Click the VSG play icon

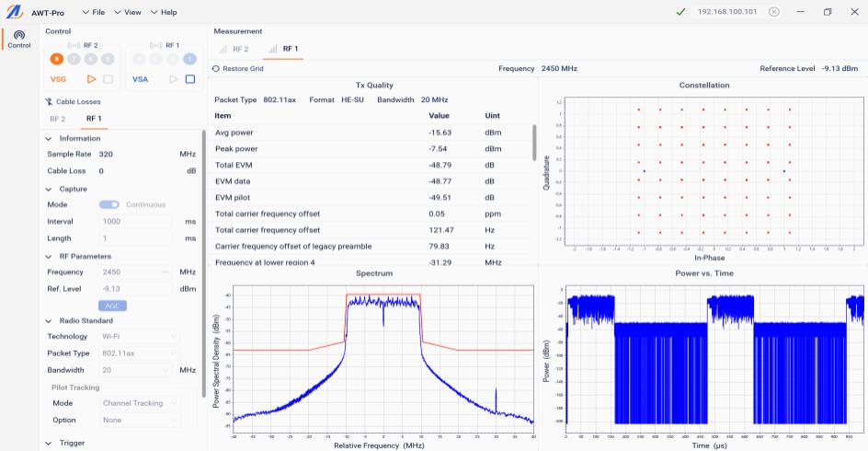click(91, 80)
